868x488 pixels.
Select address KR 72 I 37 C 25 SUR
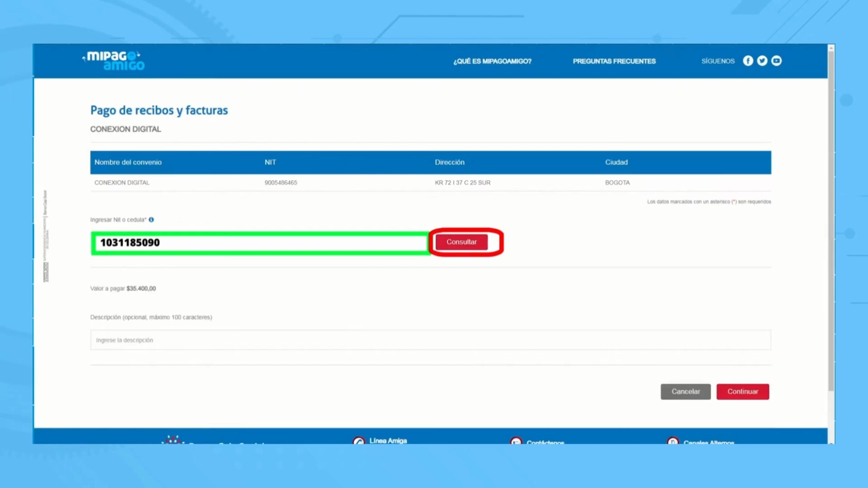[x=462, y=183]
